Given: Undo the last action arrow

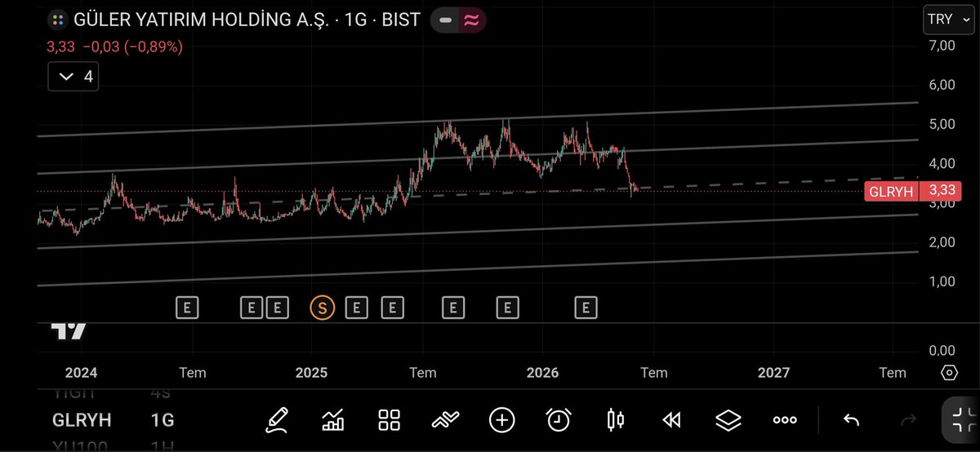Looking at the screenshot, I should tap(851, 420).
